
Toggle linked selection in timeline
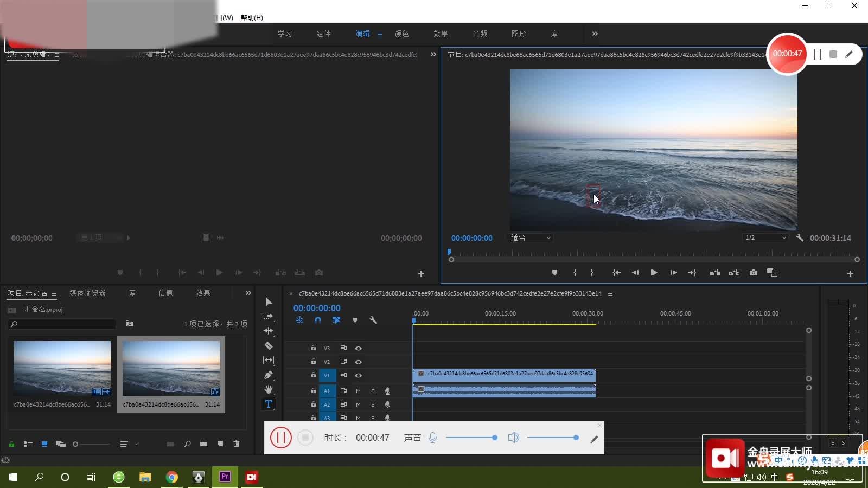pyautogui.click(x=336, y=320)
